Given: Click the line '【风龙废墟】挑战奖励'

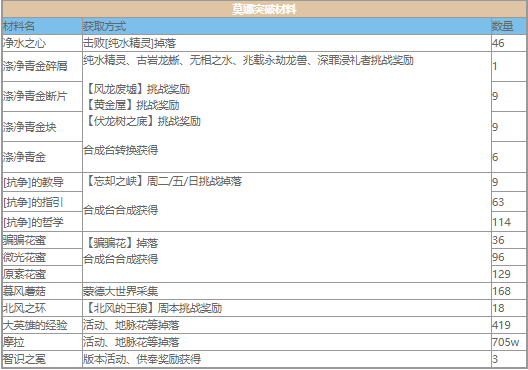Looking at the screenshot, I should [137, 89].
